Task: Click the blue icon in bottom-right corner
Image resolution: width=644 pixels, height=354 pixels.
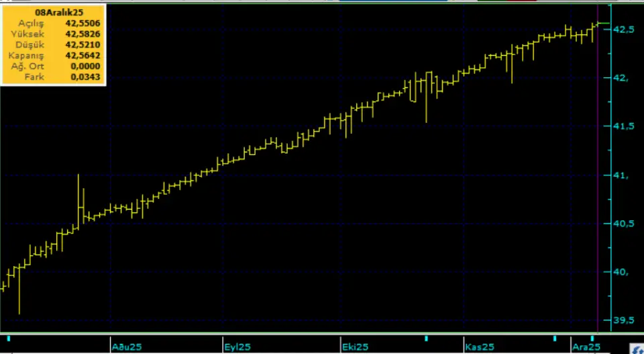Action: [x=634, y=349]
